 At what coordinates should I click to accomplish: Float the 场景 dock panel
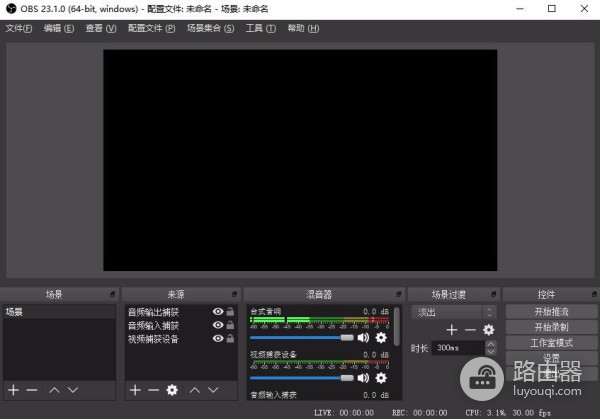112,294
